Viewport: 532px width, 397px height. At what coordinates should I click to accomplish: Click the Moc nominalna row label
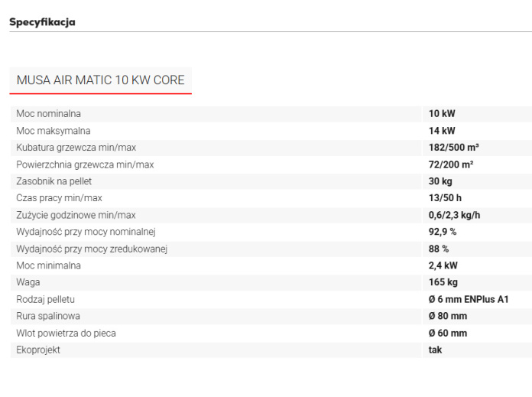pos(48,114)
